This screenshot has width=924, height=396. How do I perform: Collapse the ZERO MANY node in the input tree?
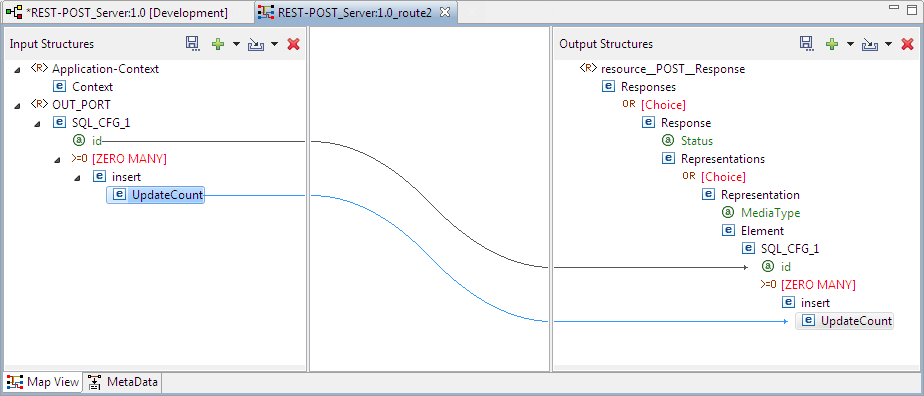57,160
